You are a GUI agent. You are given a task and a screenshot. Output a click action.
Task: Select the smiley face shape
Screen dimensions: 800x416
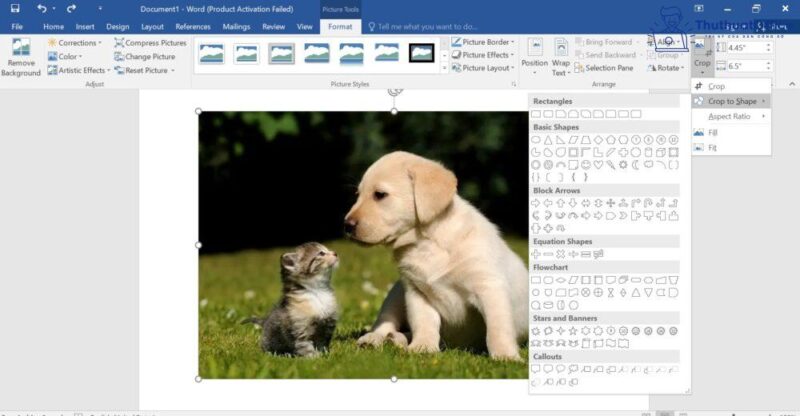click(x=586, y=165)
